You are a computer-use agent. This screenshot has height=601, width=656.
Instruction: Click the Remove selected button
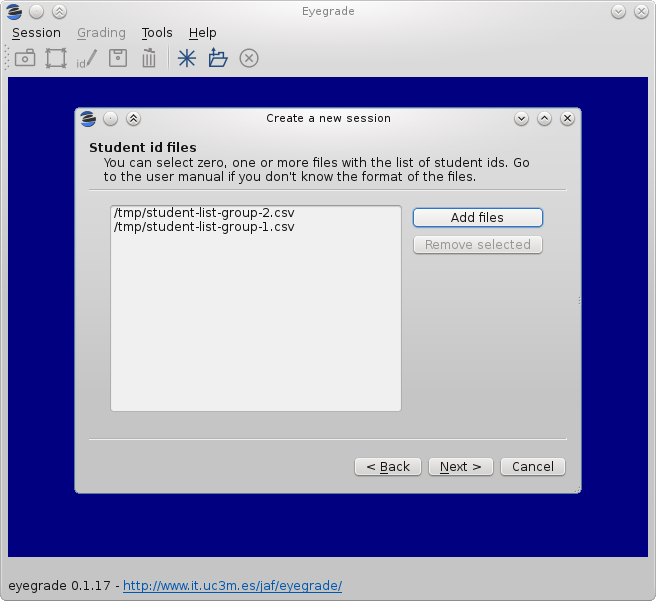pos(478,245)
